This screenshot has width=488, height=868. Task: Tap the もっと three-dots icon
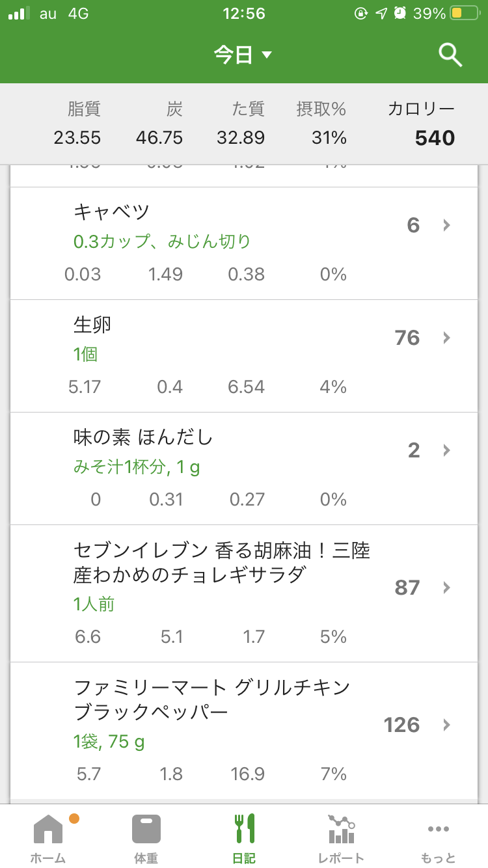click(x=438, y=829)
